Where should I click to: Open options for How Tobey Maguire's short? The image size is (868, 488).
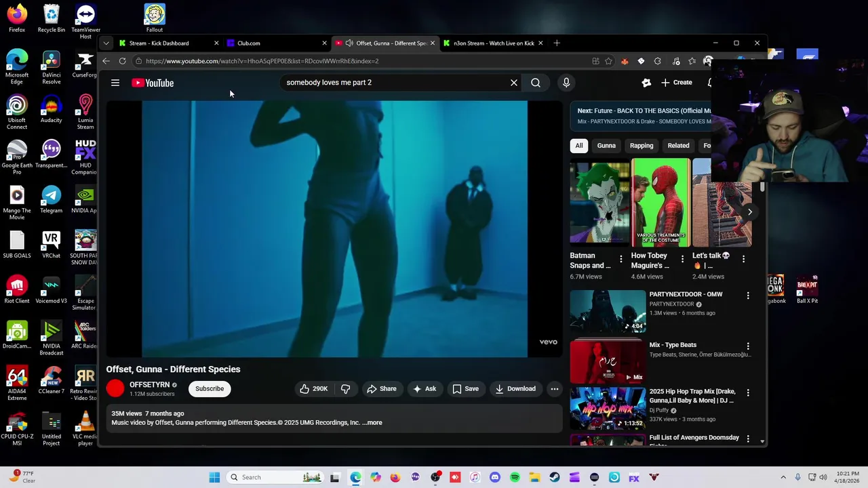coord(682,259)
